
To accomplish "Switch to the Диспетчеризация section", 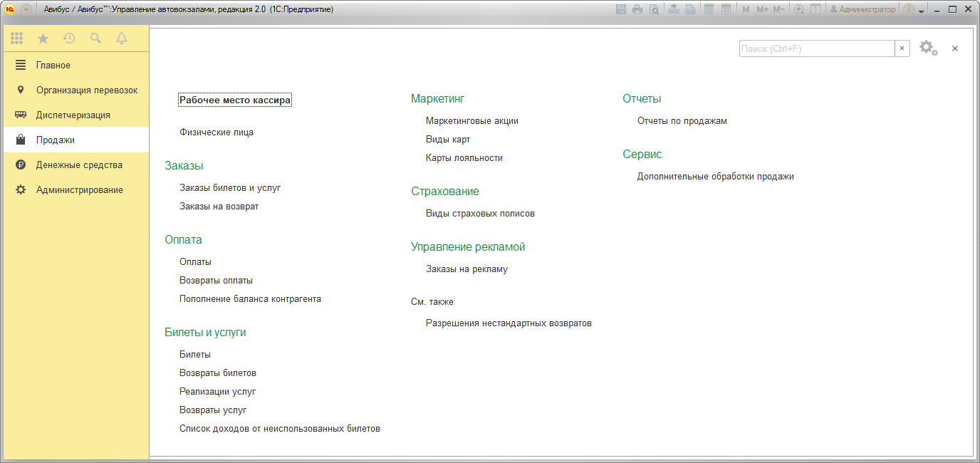I will [73, 115].
